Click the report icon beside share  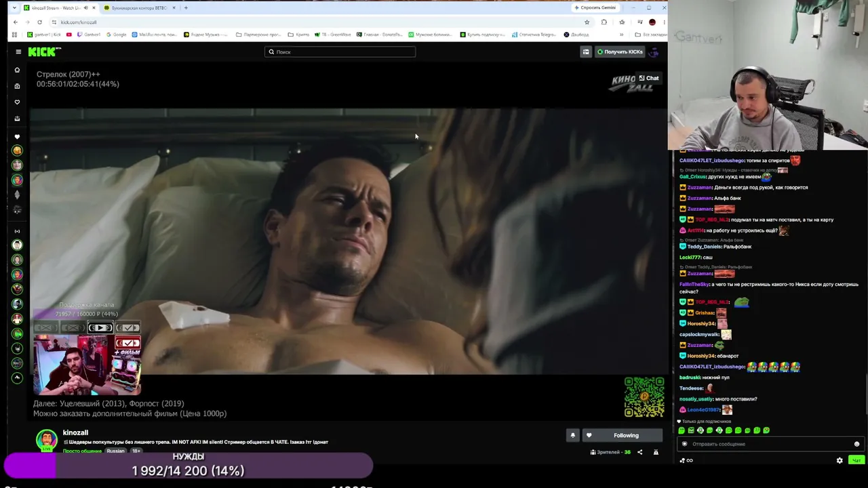point(656,452)
